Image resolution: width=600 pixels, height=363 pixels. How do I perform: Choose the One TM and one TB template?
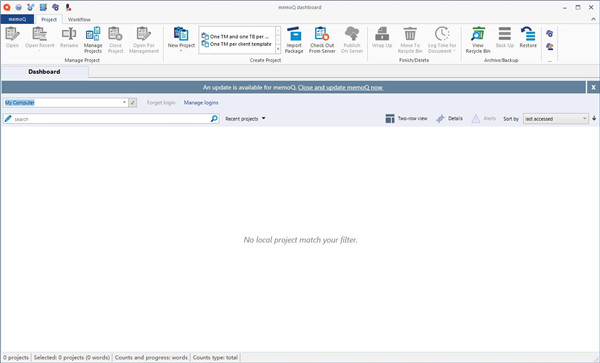point(236,36)
